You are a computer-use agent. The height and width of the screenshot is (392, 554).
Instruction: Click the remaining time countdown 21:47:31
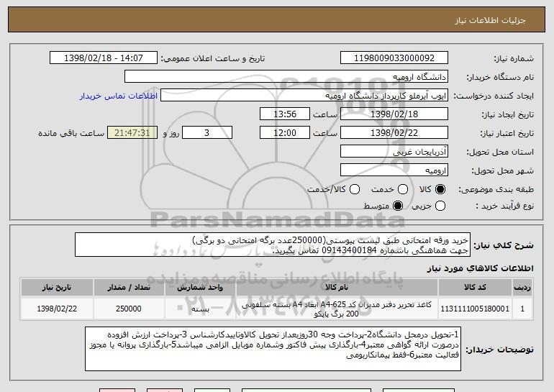pos(132,133)
